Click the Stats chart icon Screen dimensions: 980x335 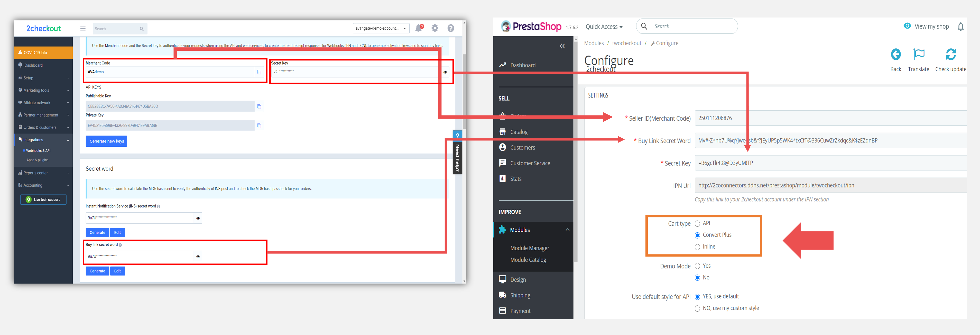(x=503, y=178)
